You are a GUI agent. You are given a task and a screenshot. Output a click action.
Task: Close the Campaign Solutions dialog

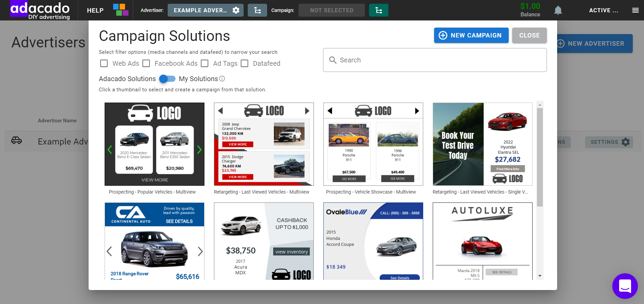point(529,35)
